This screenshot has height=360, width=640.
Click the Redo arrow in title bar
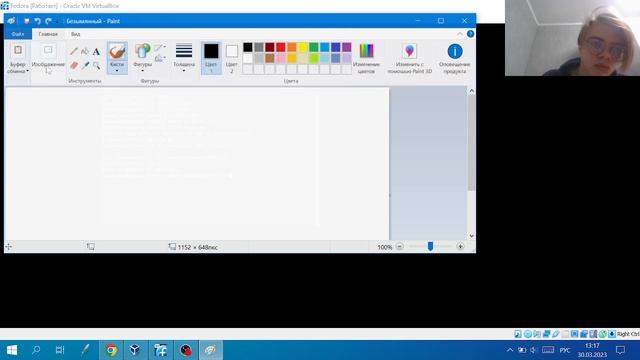[49, 21]
